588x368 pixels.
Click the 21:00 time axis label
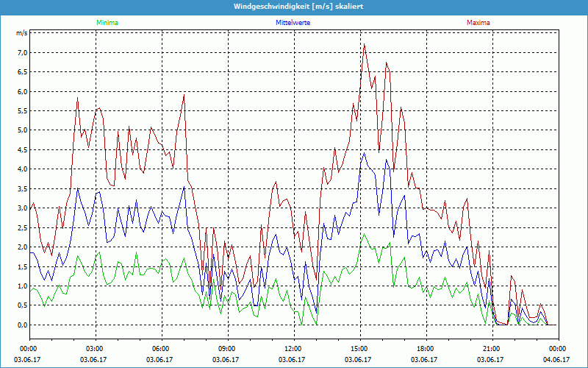coord(492,349)
